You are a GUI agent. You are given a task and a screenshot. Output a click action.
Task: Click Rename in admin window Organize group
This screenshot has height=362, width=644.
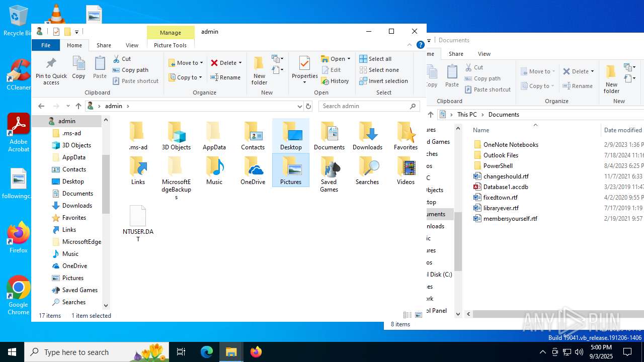(225, 77)
